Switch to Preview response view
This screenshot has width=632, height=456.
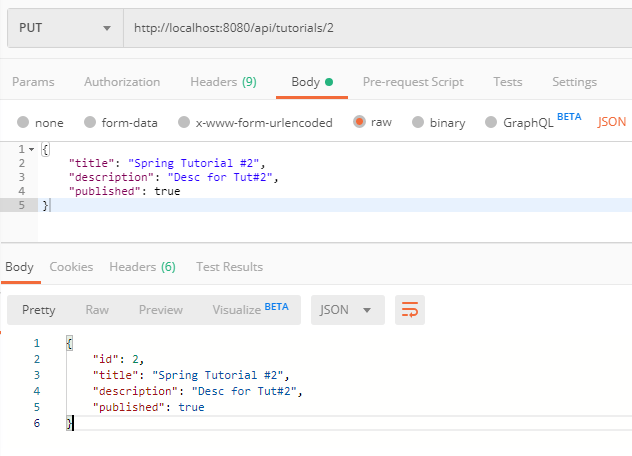pyautogui.click(x=161, y=310)
